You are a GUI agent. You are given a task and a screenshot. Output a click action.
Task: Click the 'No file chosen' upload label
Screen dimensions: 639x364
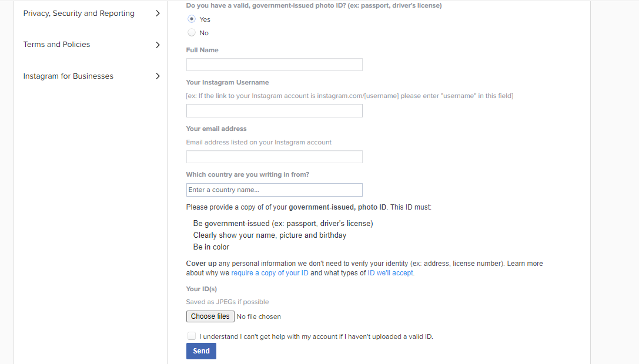pos(259,316)
